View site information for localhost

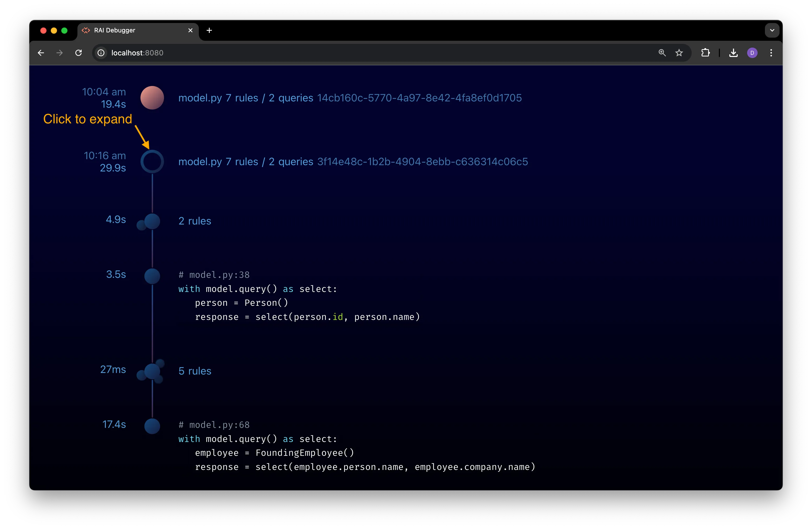(101, 53)
